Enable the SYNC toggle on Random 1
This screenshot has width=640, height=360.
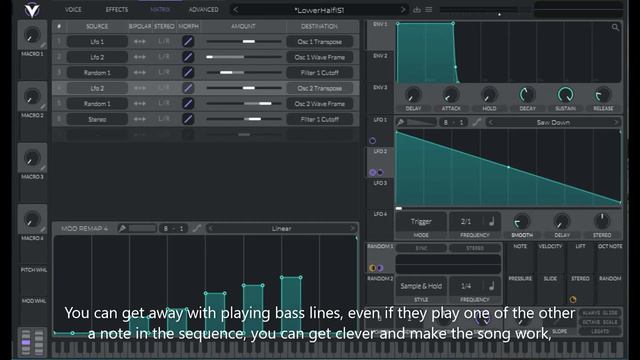pos(421,248)
